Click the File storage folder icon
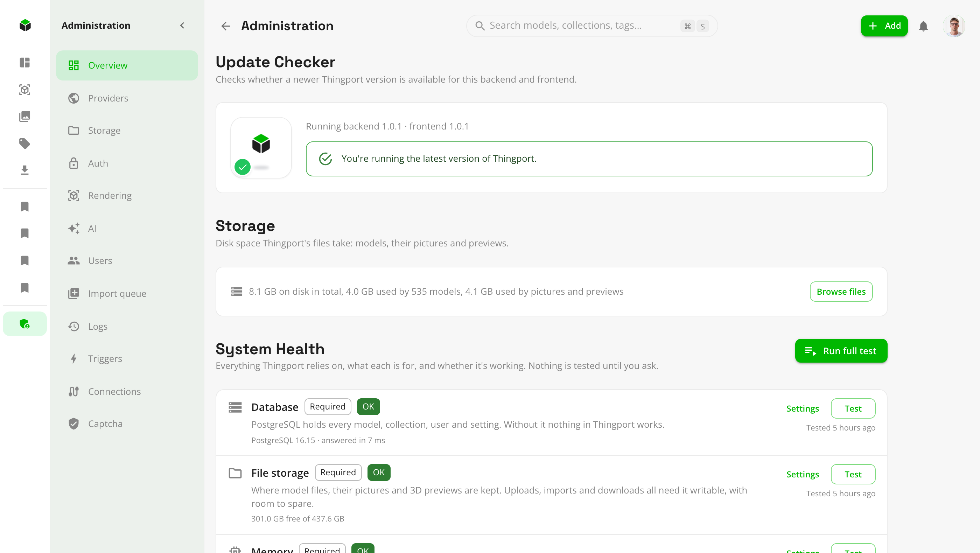980x553 pixels. (235, 473)
